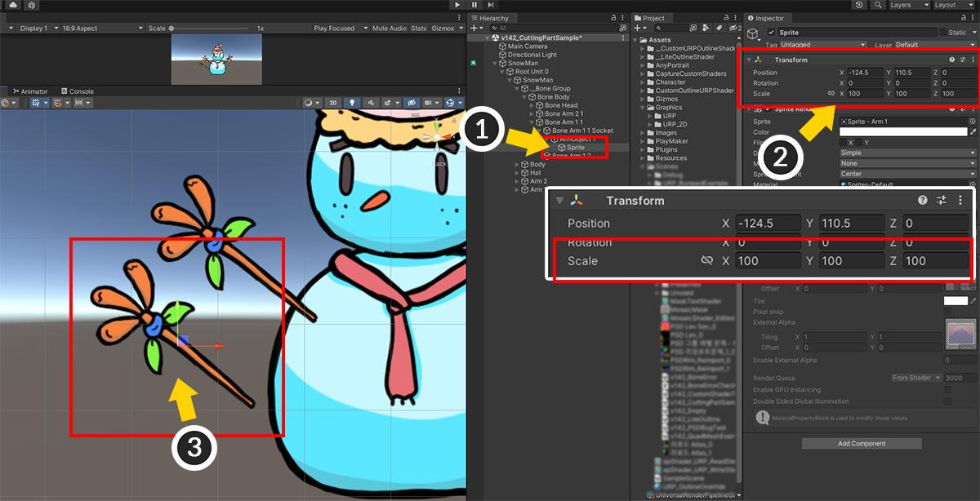This screenshot has width=980, height=501.
Task: Switch to the Animator tab
Action: [x=29, y=91]
